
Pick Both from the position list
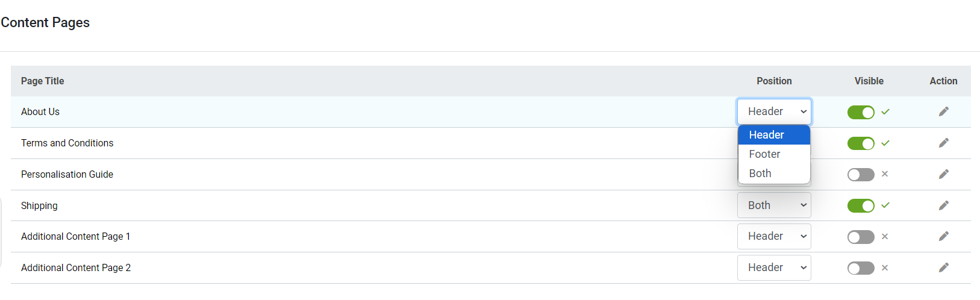click(774, 173)
